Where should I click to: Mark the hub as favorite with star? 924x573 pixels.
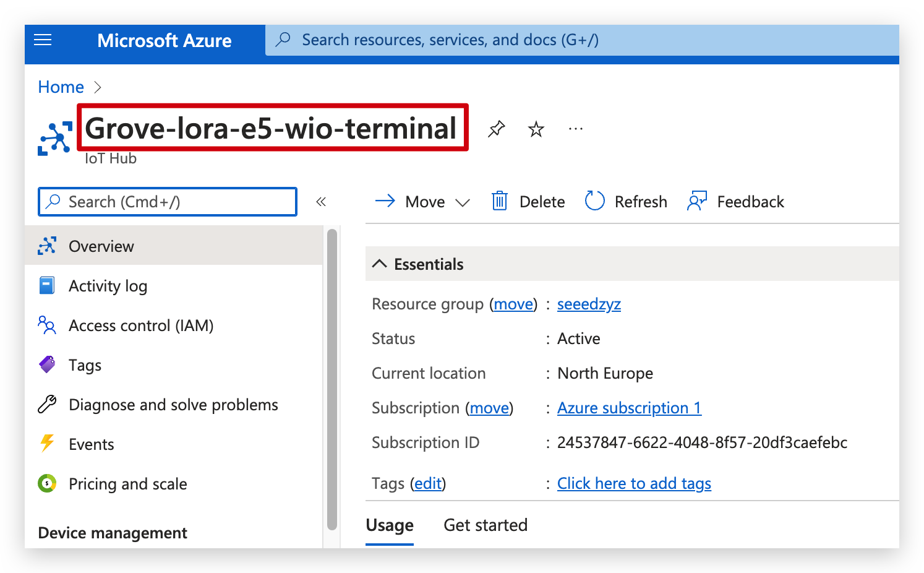pyautogui.click(x=536, y=129)
